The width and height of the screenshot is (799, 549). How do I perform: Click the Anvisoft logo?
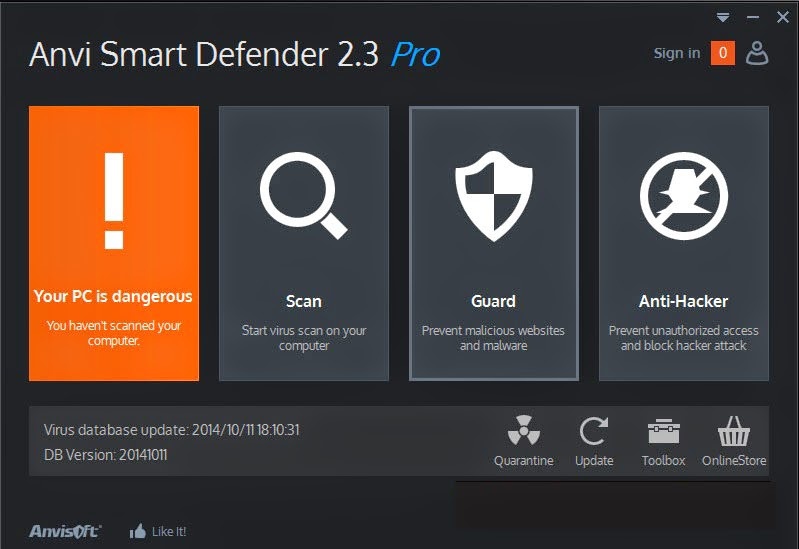coord(65,531)
